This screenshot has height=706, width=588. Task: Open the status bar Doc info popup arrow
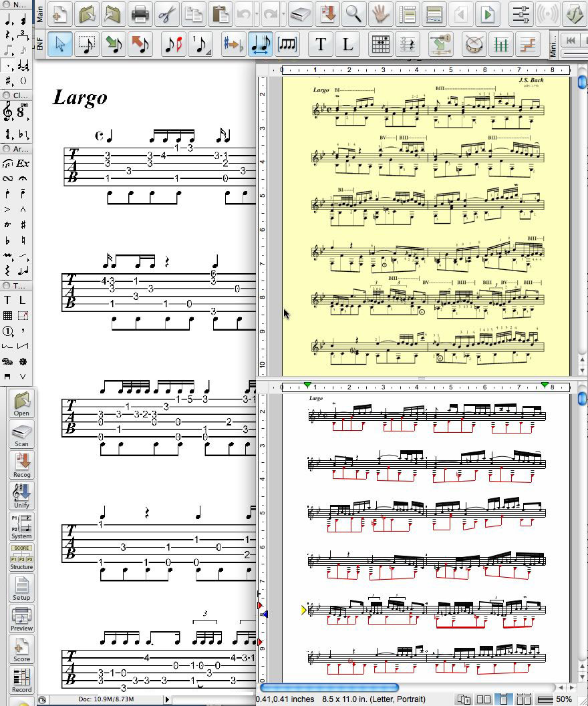[x=167, y=699]
